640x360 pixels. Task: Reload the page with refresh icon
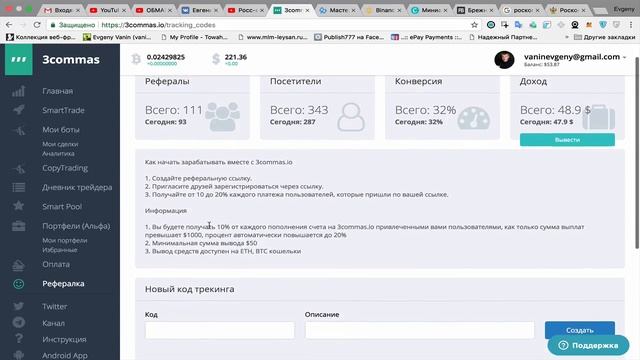coord(37,25)
